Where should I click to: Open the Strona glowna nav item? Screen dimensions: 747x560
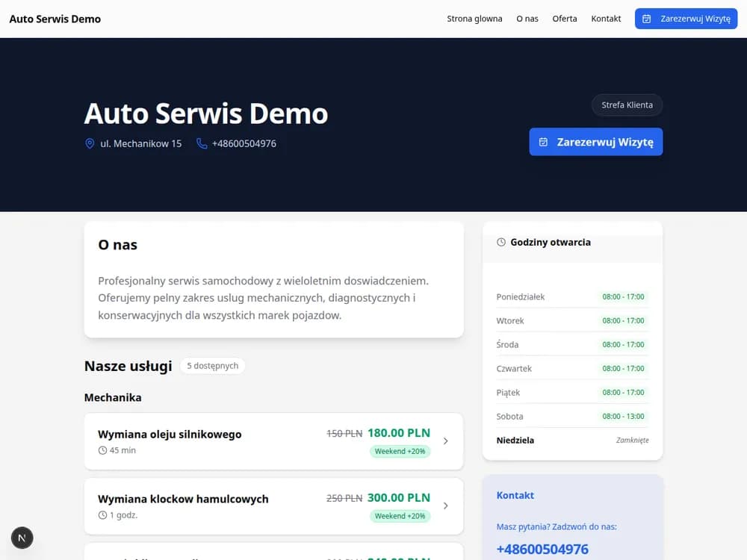tap(474, 19)
